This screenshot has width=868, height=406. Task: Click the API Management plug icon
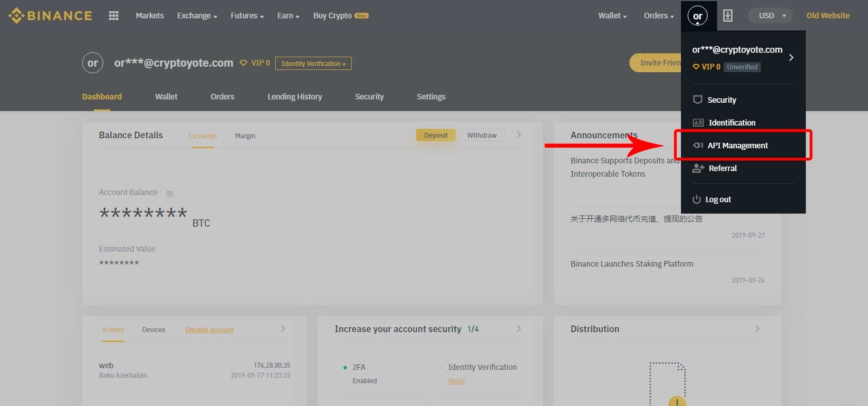698,146
